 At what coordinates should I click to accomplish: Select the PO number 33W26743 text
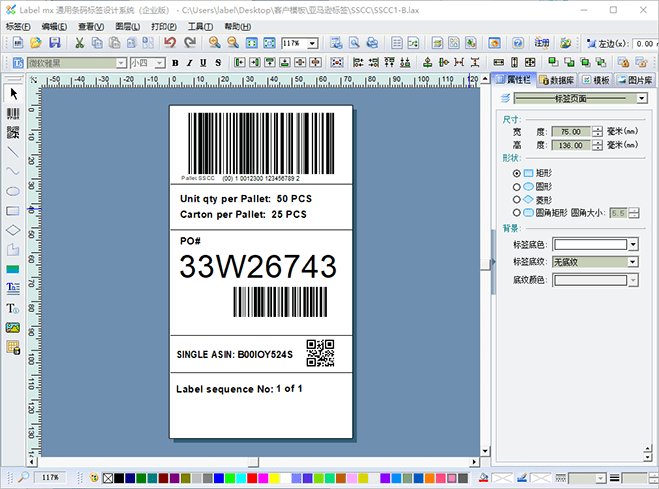(x=258, y=266)
